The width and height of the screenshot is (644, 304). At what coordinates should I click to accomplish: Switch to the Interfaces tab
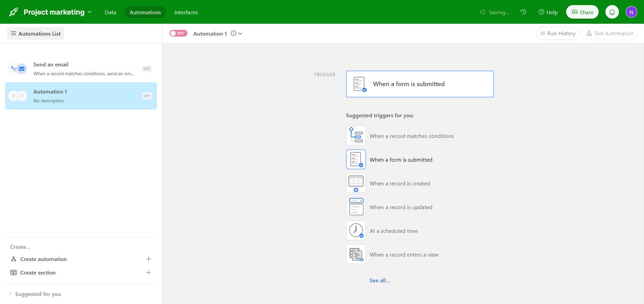tap(186, 12)
